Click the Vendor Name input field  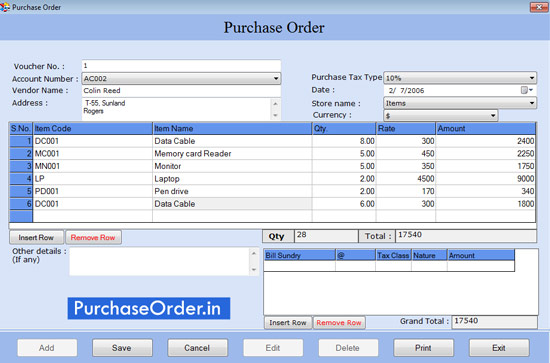[181, 90]
